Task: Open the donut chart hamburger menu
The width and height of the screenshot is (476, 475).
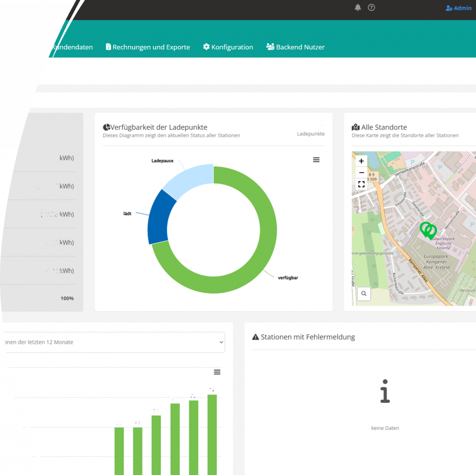Action: (316, 160)
